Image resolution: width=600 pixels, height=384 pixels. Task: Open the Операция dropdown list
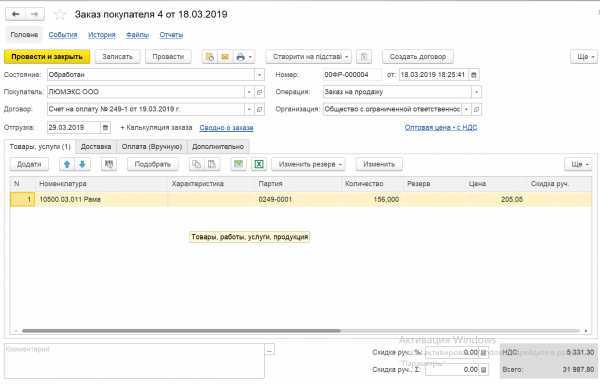(476, 92)
